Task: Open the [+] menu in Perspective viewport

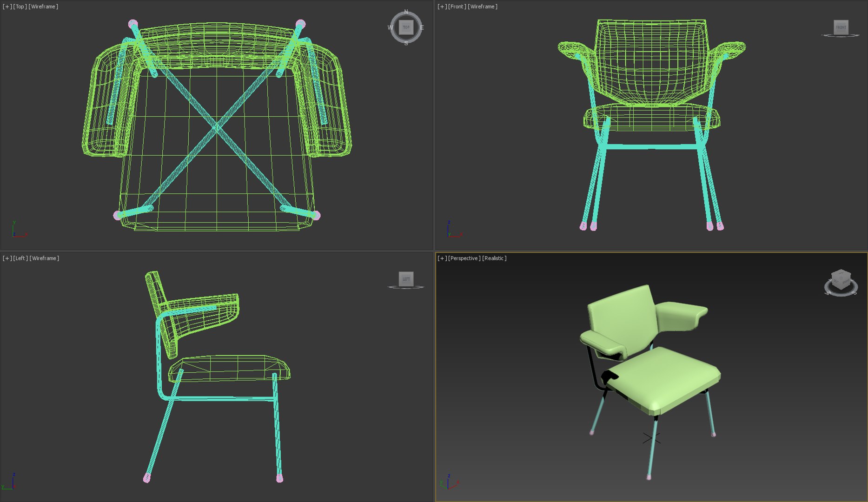Action: click(443, 258)
